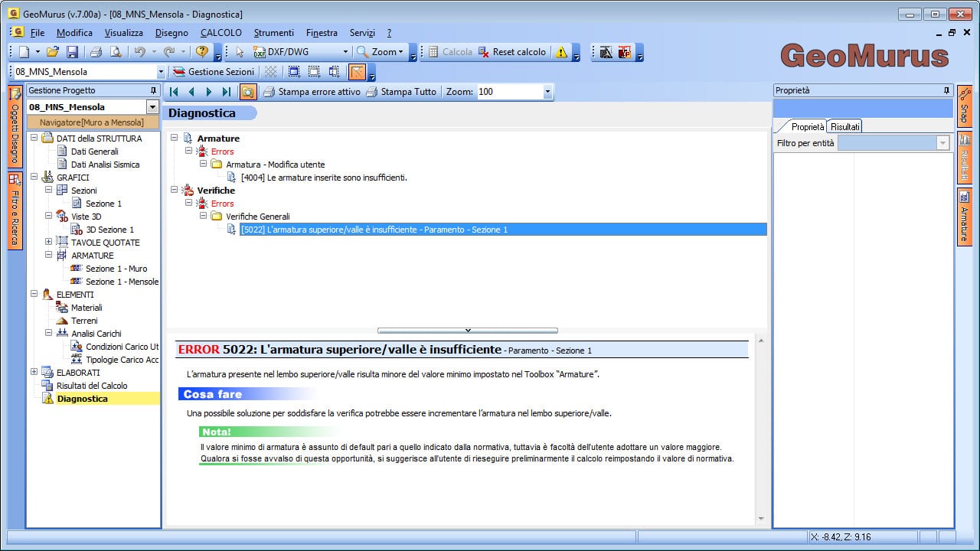Toggle the orange highlighted snap tool icon
The image size is (980, 551).
(x=357, y=72)
